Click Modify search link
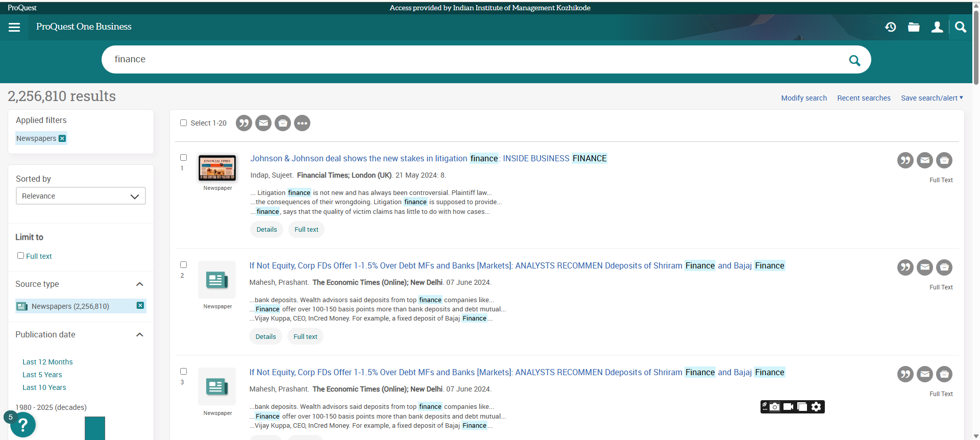This screenshot has width=980, height=440. [x=803, y=98]
